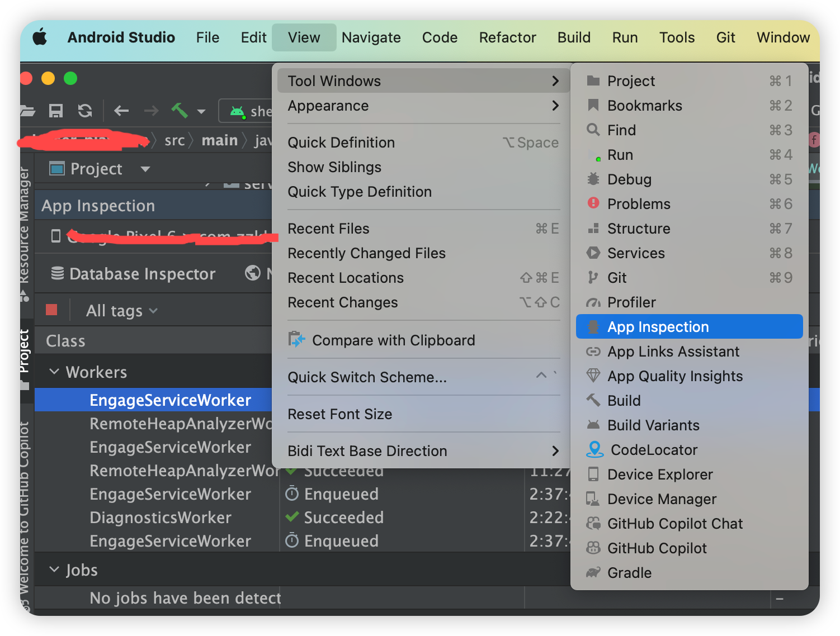The height and width of the screenshot is (636, 840).
Task: Click the Git branch icon
Action: [x=593, y=277]
